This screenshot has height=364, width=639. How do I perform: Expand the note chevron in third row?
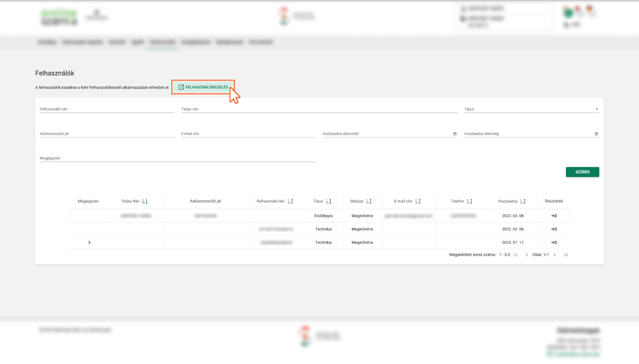[89, 242]
